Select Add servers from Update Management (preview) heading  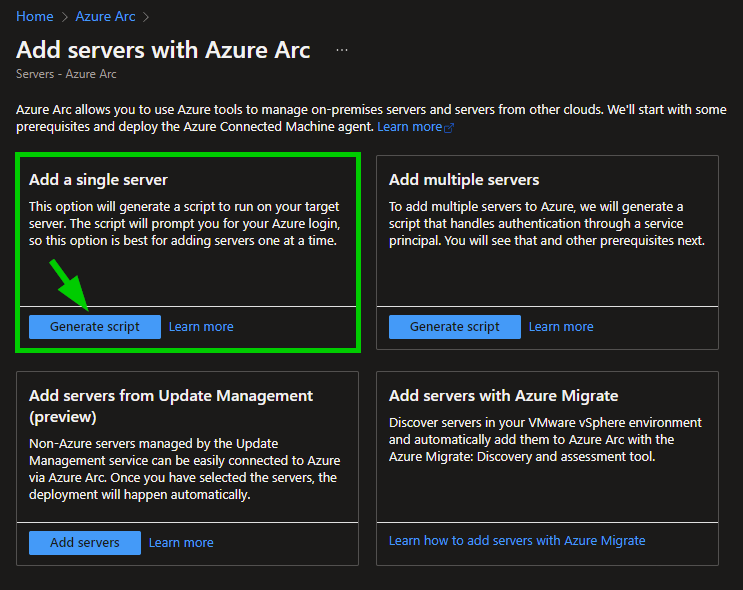click(x=171, y=406)
